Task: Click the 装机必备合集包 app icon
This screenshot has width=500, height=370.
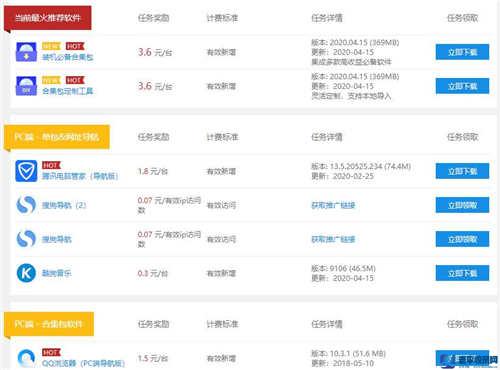Action: [x=26, y=52]
